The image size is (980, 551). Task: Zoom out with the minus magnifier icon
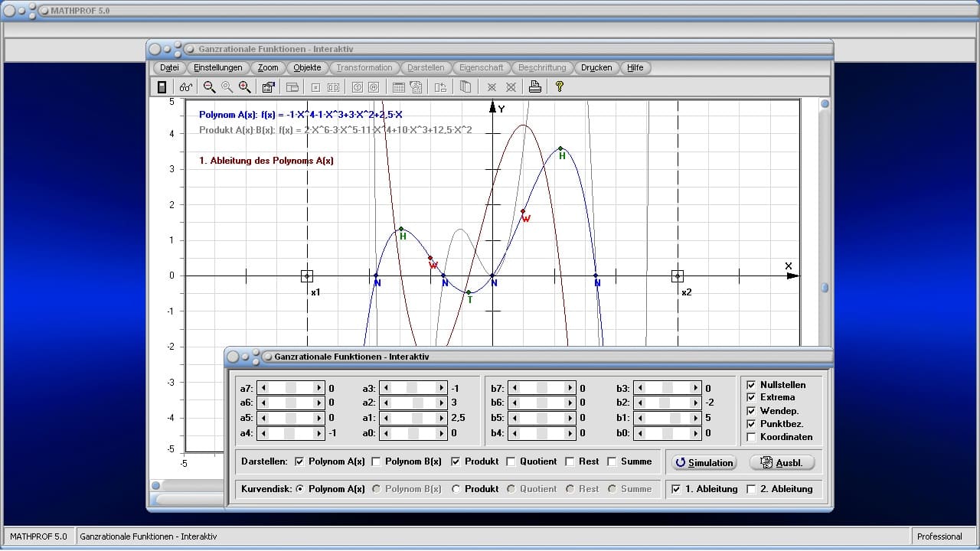point(209,87)
